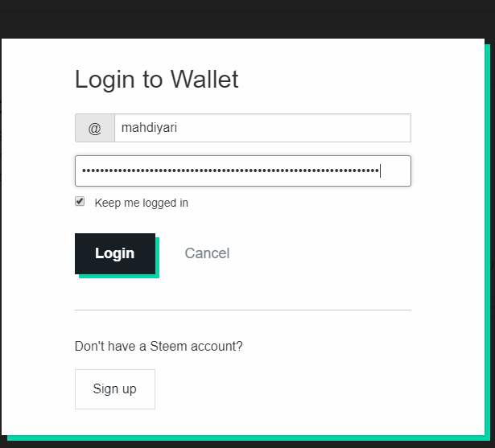Cancel the wallet login dialog
The image size is (495, 448).
coord(207,253)
